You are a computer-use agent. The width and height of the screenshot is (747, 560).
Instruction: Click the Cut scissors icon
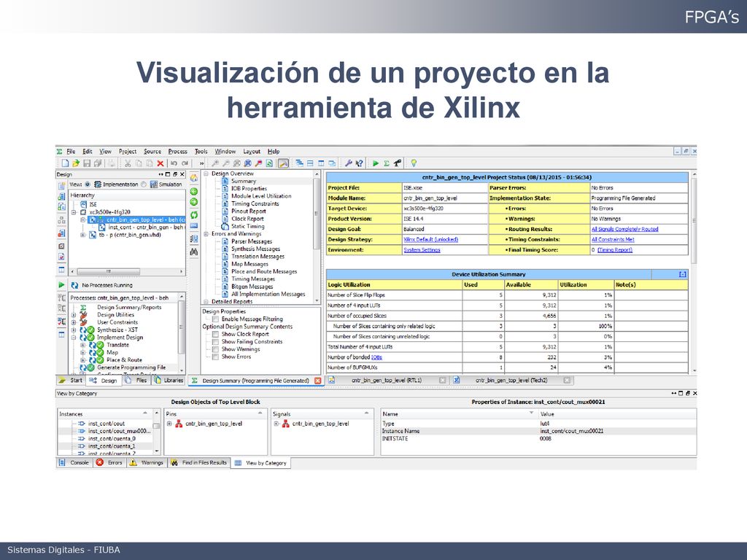tap(128, 163)
